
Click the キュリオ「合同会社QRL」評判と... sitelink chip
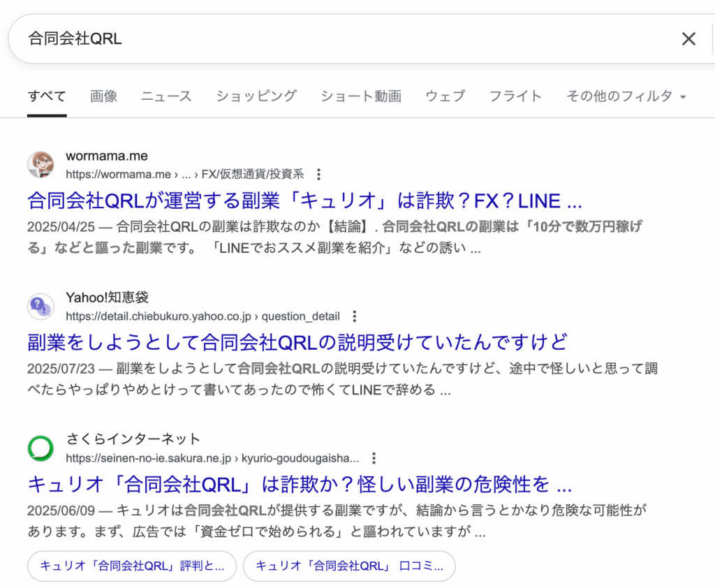pyautogui.click(x=132, y=566)
